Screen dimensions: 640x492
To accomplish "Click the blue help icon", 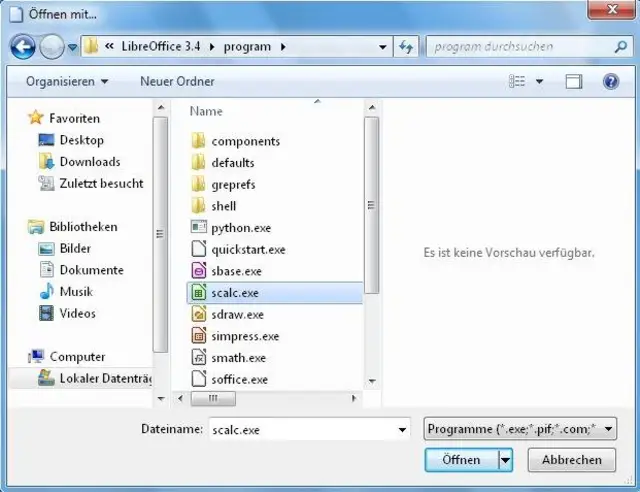I will [611, 81].
